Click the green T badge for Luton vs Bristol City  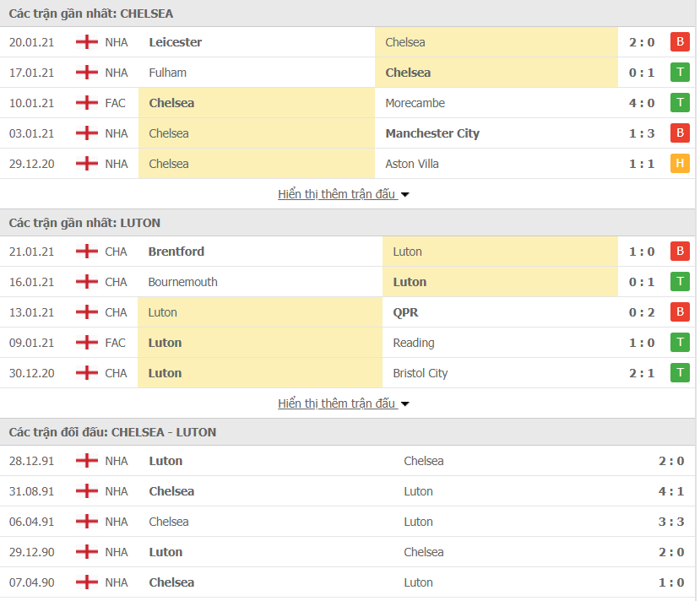pyautogui.click(x=680, y=372)
